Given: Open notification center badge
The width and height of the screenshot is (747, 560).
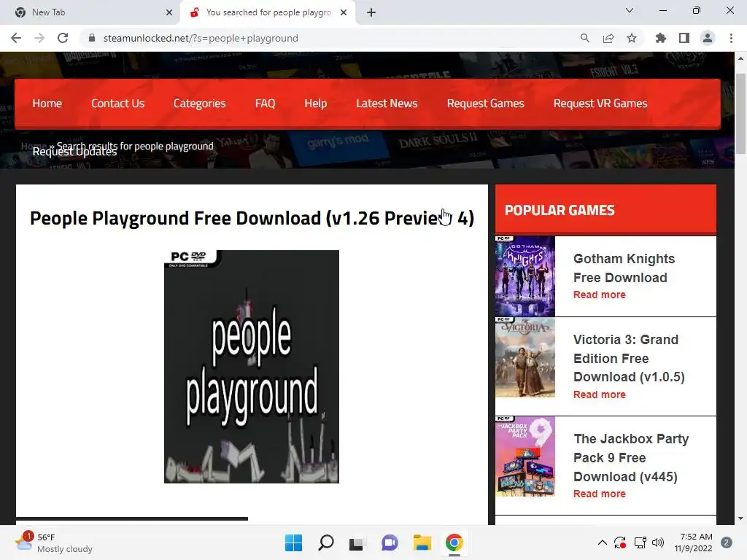Looking at the screenshot, I should 727,542.
